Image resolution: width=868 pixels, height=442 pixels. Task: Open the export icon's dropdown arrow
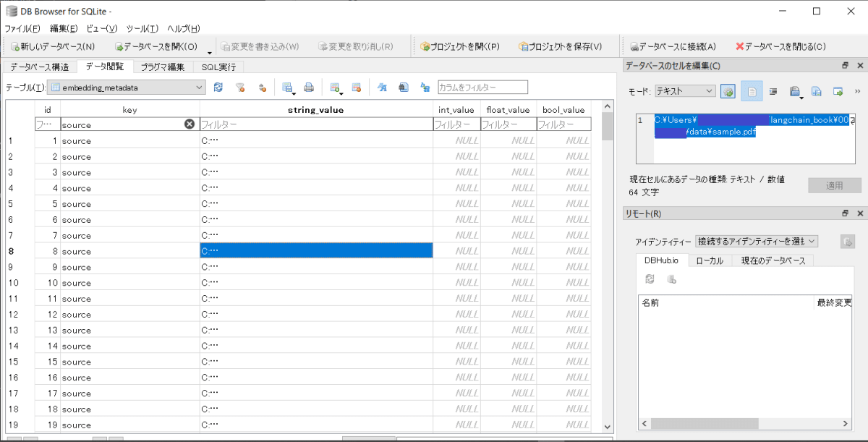295,93
